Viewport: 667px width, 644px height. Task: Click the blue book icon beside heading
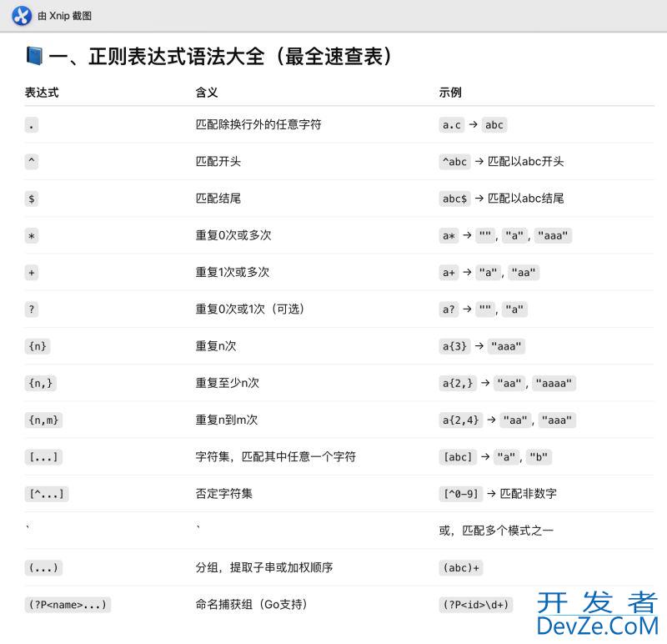tap(34, 56)
